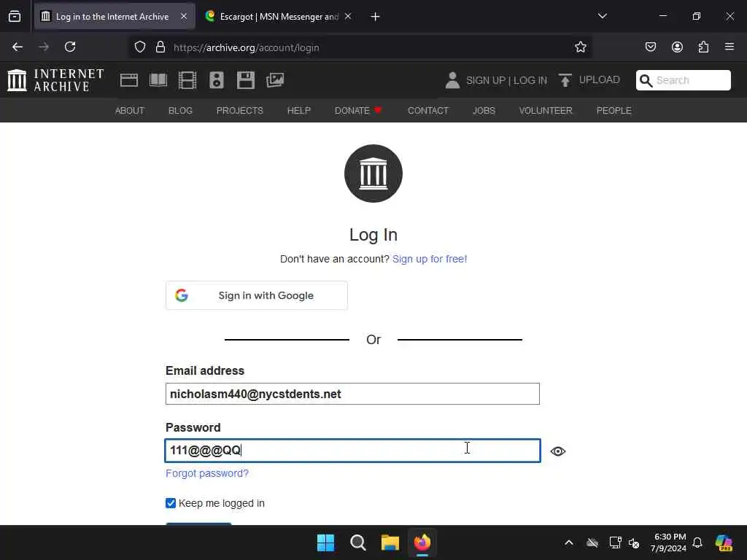Open the BLOG menu item
Screen dimensions: 747x560
[x=181, y=111]
